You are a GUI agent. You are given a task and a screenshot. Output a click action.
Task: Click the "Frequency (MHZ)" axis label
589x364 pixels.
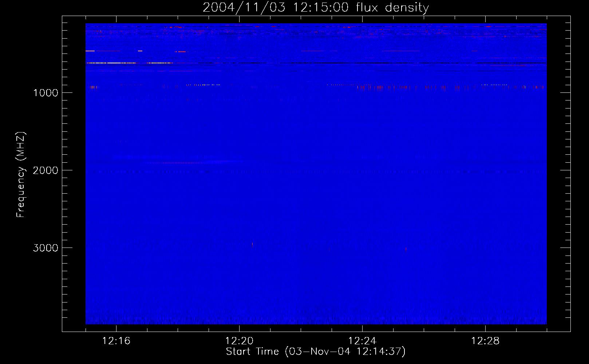tap(21, 175)
